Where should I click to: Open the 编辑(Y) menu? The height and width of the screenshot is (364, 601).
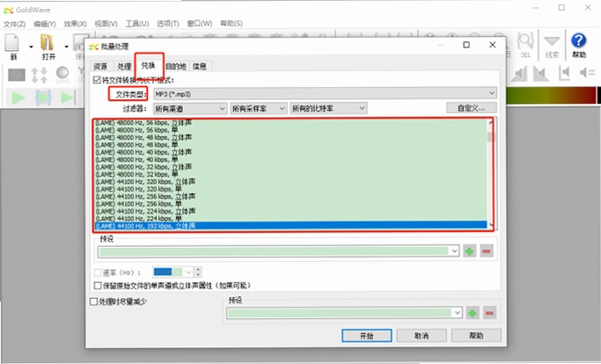tap(45, 24)
